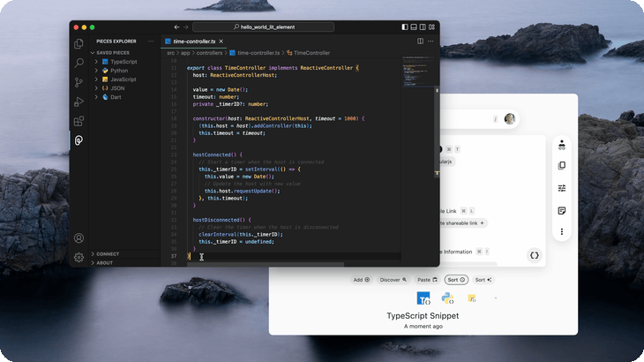Image resolution: width=644 pixels, height=362 pixels.
Task: Open the Run and Debug view
Action: coord(79,102)
